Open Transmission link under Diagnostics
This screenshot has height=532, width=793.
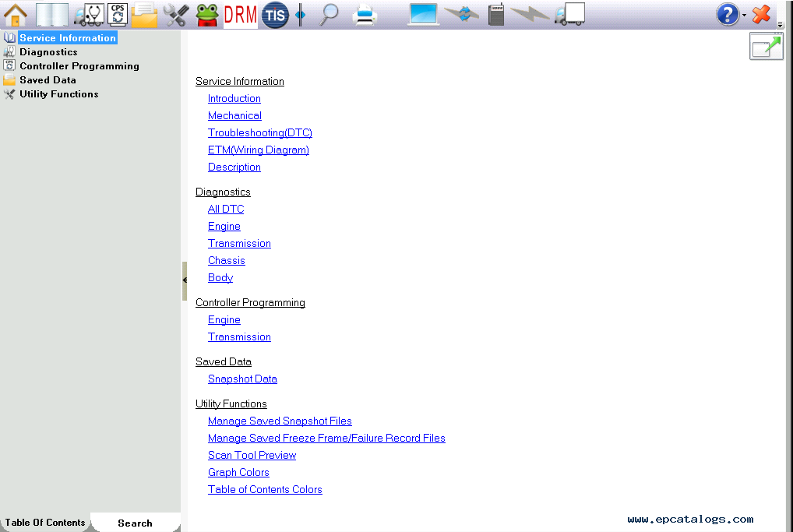pyautogui.click(x=239, y=244)
